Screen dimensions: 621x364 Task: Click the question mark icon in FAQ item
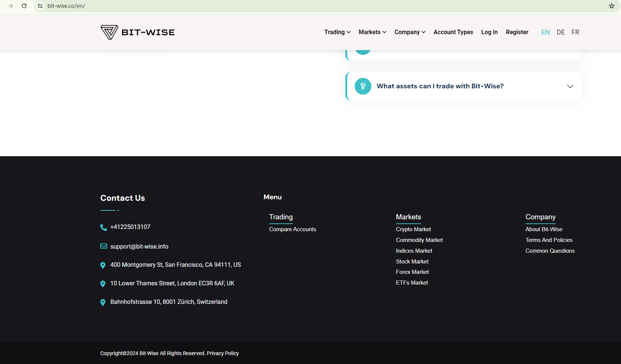(x=363, y=86)
